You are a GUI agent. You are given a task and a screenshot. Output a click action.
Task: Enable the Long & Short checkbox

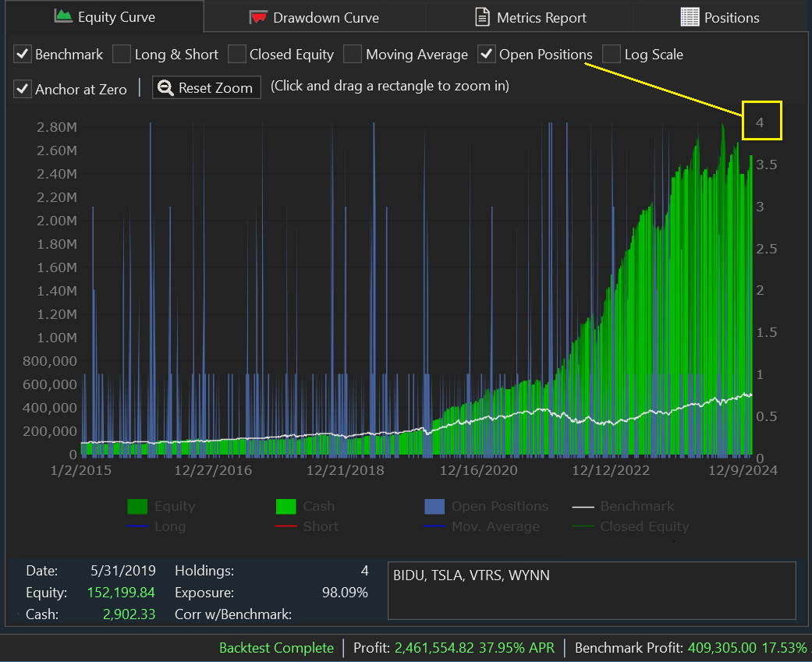tap(122, 54)
